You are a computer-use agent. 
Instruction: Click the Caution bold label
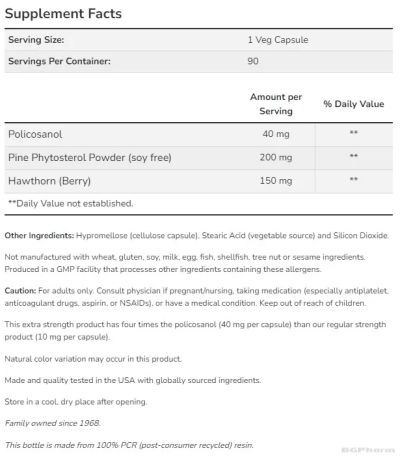pos(20,291)
